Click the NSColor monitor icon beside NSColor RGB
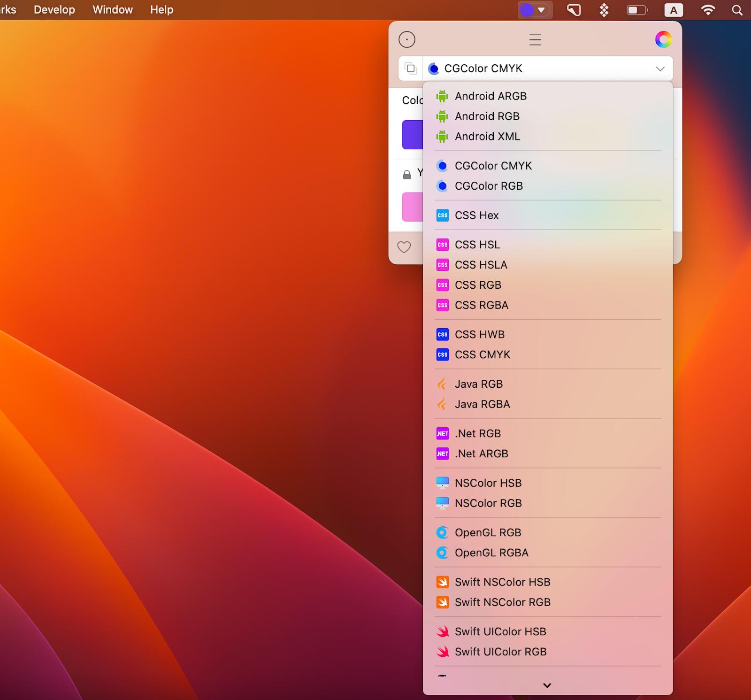The height and width of the screenshot is (700, 751). coord(442,503)
